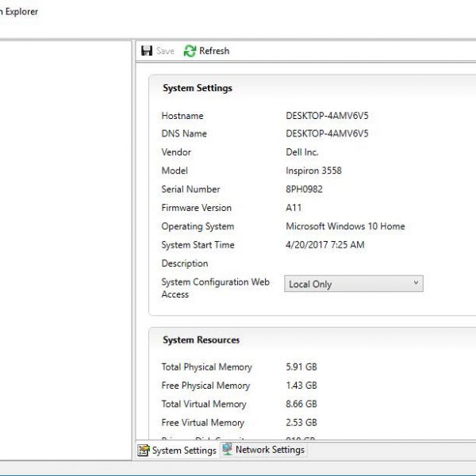Click the Network Settings tab icon
Image resolution: width=476 pixels, height=476 pixels.
tap(228, 450)
